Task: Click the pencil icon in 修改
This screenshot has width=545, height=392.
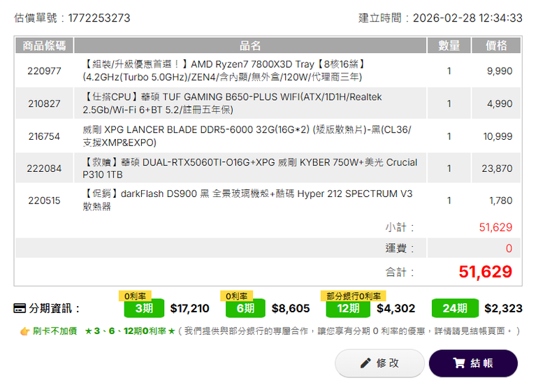Action: [x=365, y=363]
